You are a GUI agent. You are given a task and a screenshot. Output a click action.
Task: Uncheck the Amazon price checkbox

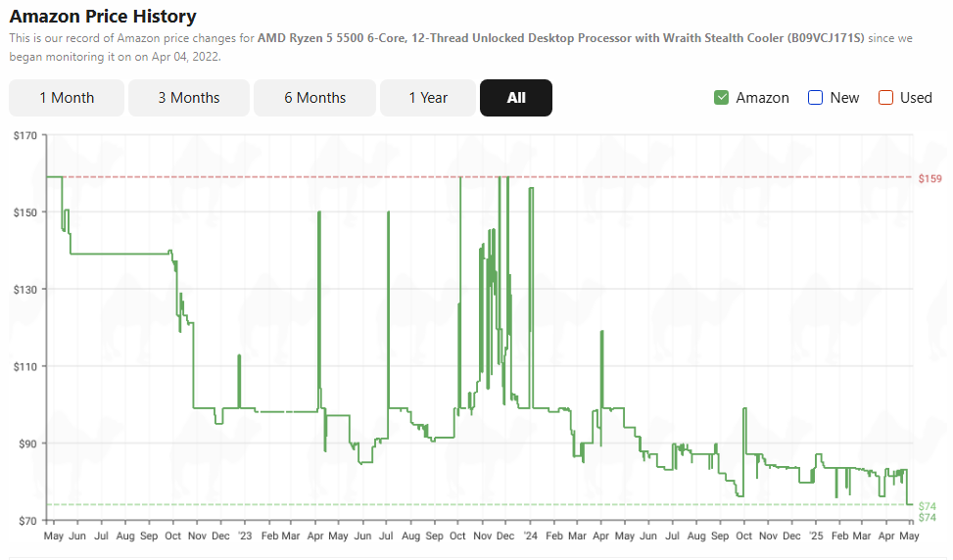coord(722,98)
